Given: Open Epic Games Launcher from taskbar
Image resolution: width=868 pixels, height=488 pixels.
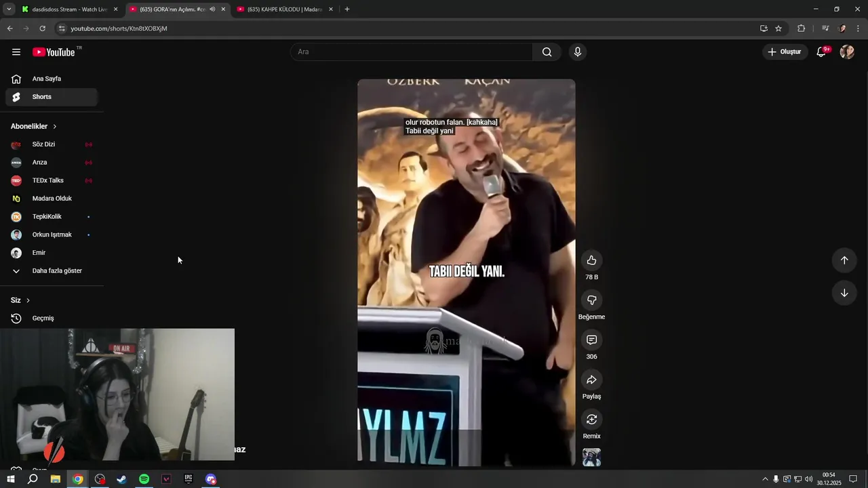Looking at the screenshot, I should [189, 479].
